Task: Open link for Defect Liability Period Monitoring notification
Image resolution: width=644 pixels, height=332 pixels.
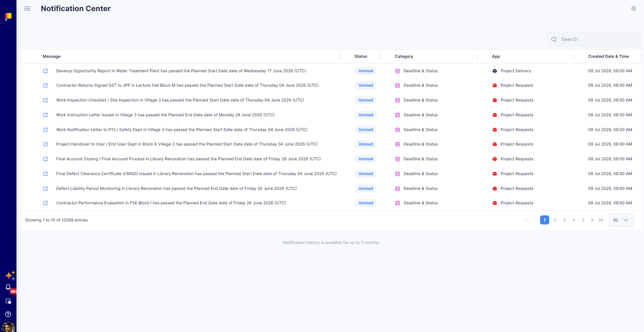Action: pos(45,189)
